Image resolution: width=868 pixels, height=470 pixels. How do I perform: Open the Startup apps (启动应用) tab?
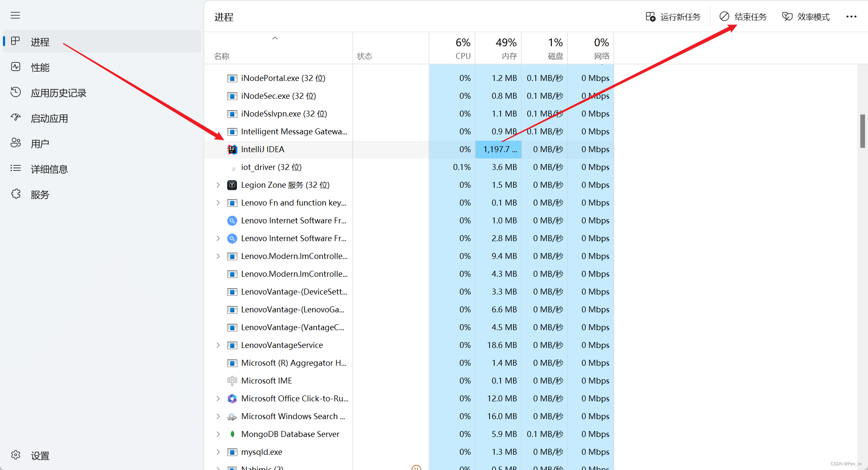tap(49, 118)
